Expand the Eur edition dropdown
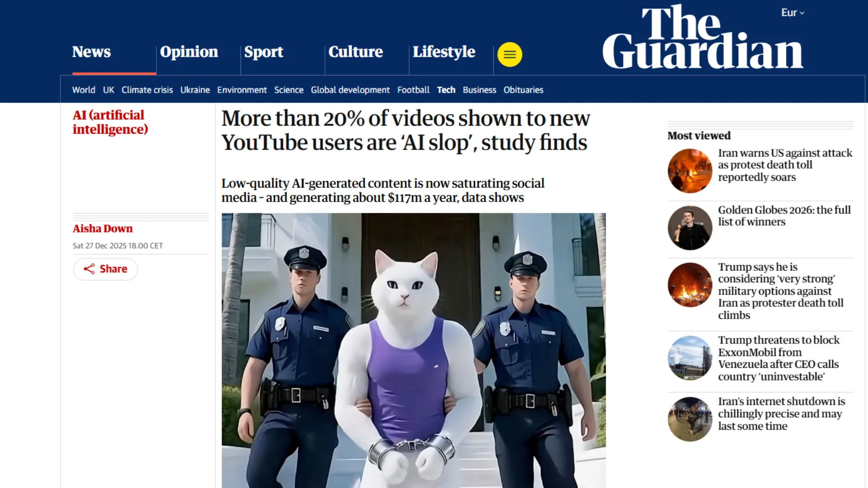This screenshot has height=488, width=868. point(793,13)
